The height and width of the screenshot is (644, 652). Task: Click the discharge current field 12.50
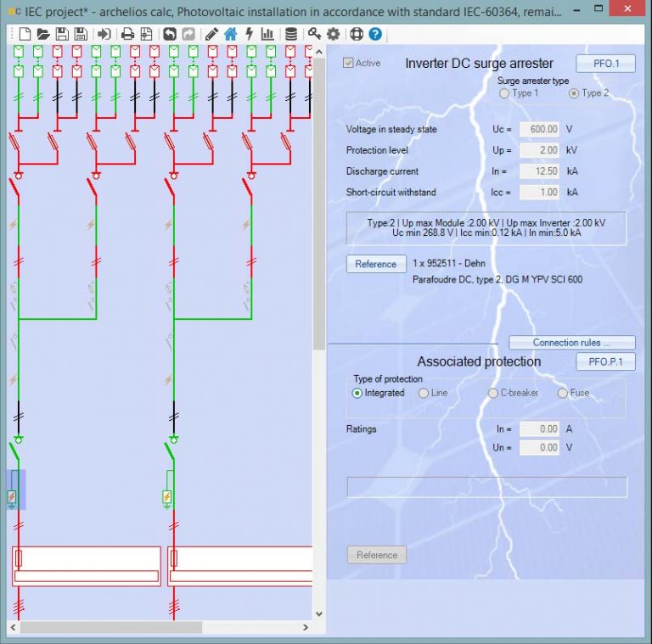coord(539,171)
